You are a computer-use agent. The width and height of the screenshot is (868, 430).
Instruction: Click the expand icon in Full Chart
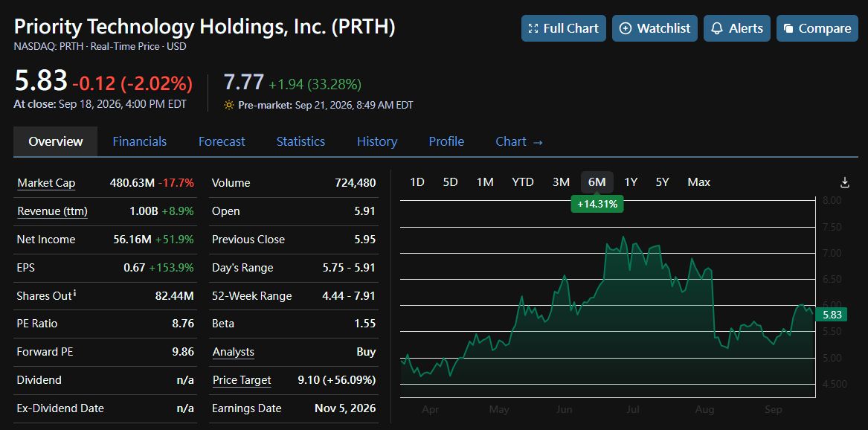533,28
